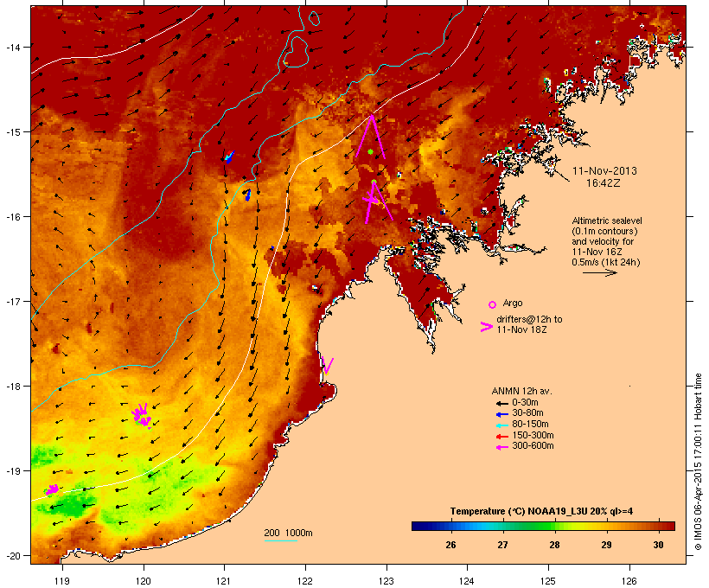This screenshot has height=588, width=709.
Task: Click the time label 16:42Z
Action: (x=604, y=183)
